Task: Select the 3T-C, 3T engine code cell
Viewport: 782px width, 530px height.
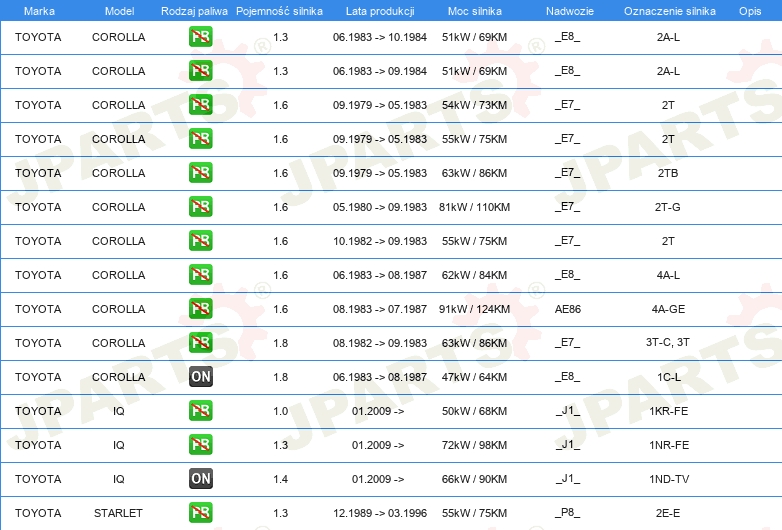Action: (x=668, y=343)
